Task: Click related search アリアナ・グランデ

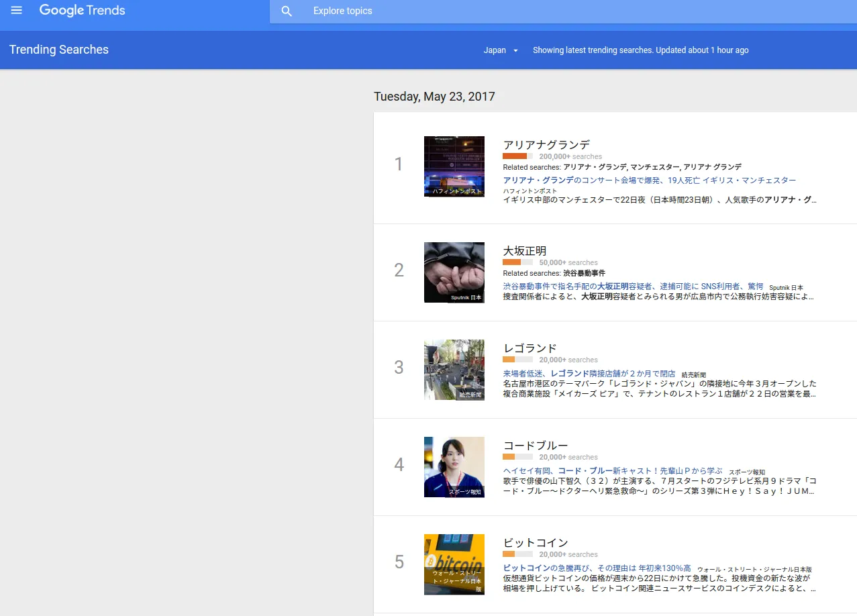Action: click(595, 167)
